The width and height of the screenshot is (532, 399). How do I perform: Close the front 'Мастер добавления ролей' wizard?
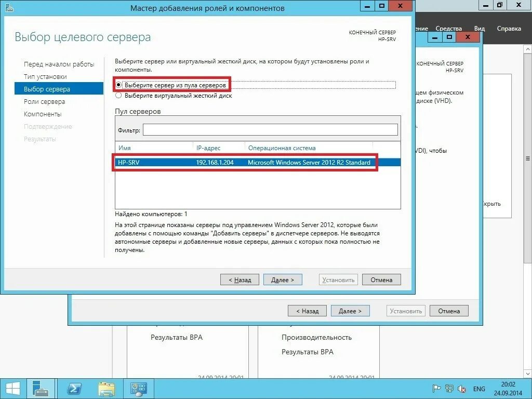tap(401, 6)
